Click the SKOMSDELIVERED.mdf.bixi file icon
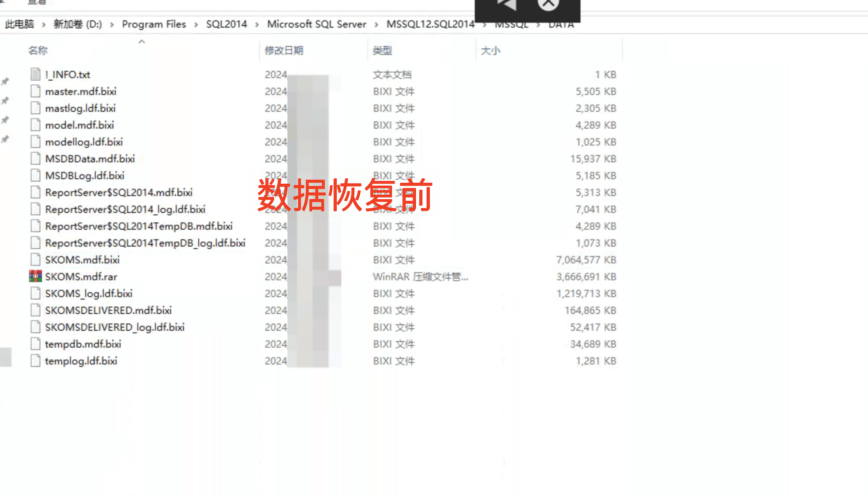This screenshot has width=868, height=498. [35, 310]
